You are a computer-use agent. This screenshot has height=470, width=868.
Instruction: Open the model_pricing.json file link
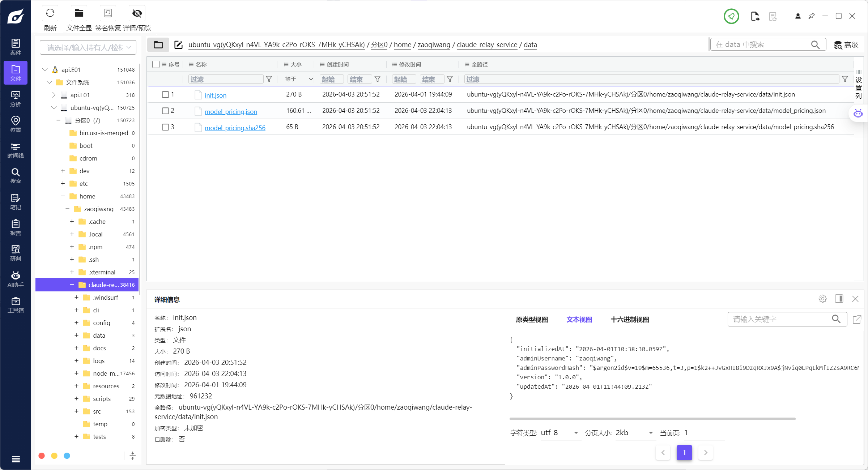231,112
